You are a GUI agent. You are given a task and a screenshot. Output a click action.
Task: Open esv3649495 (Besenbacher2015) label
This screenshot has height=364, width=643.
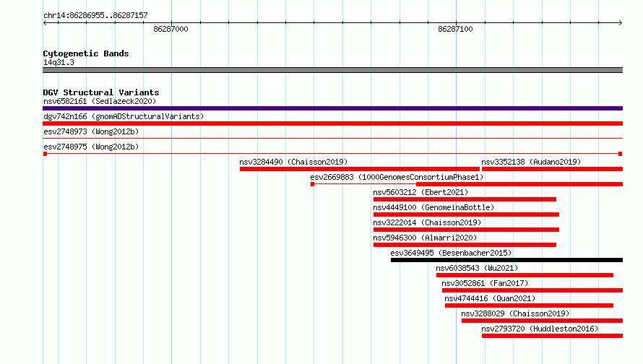click(x=451, y=253)
